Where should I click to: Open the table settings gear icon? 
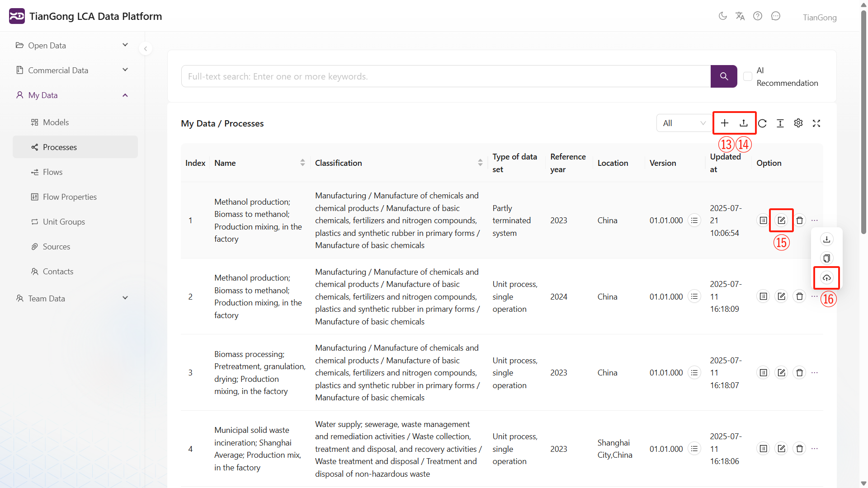(798, 123)
